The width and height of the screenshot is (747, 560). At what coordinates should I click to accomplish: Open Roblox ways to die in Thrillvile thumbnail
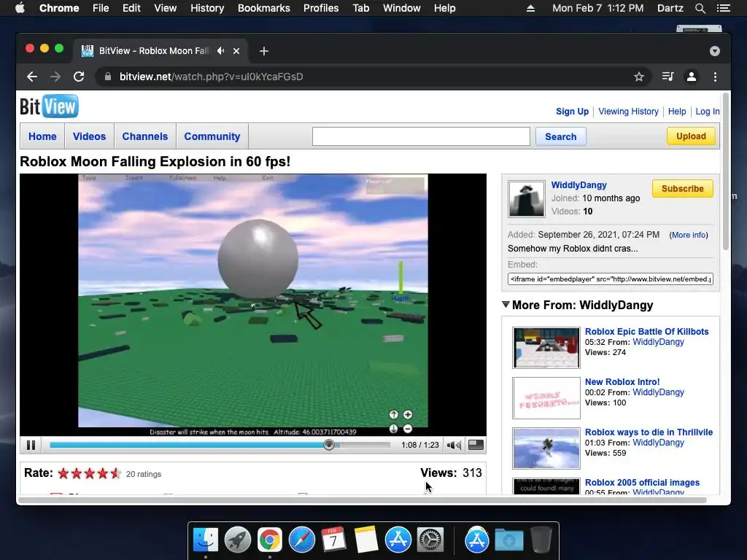tap(546, 448)
